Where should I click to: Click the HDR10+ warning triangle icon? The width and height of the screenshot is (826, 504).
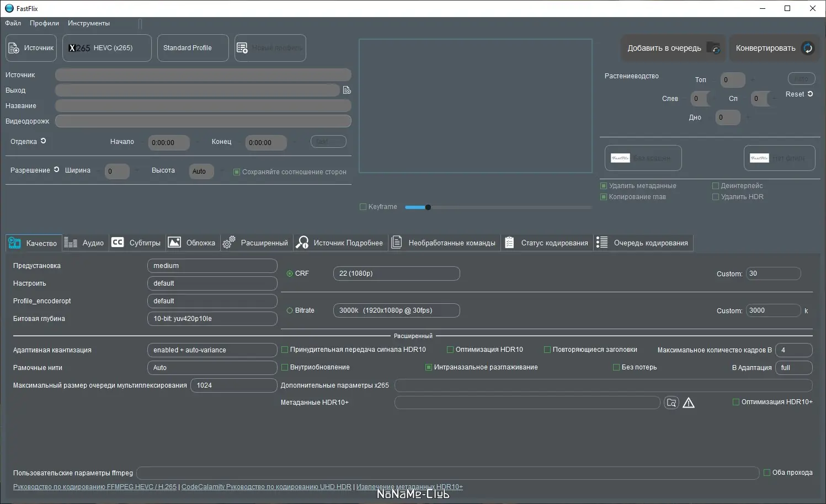[x=689, y=403]
